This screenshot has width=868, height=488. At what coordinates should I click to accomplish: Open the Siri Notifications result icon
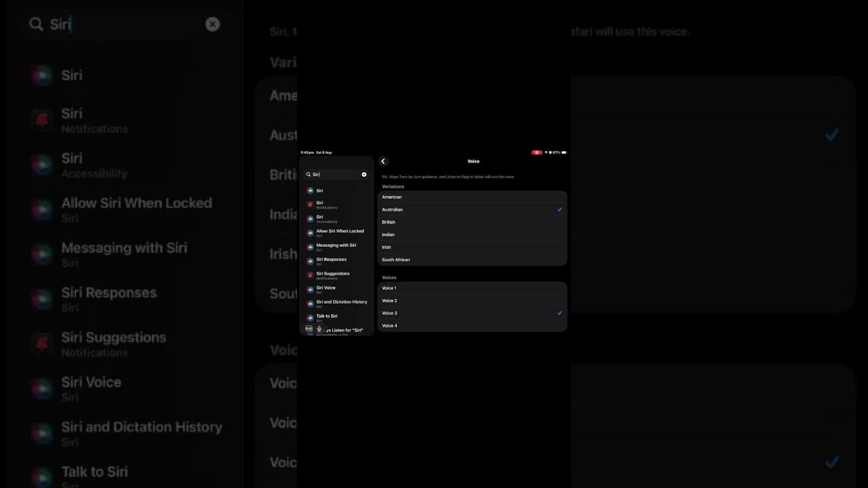coord(310,205)
